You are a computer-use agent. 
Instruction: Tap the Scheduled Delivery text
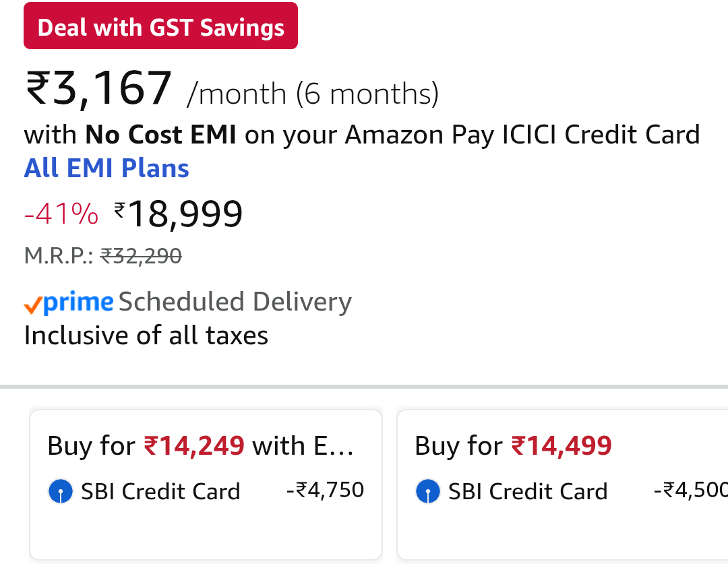tap(235, 302)
